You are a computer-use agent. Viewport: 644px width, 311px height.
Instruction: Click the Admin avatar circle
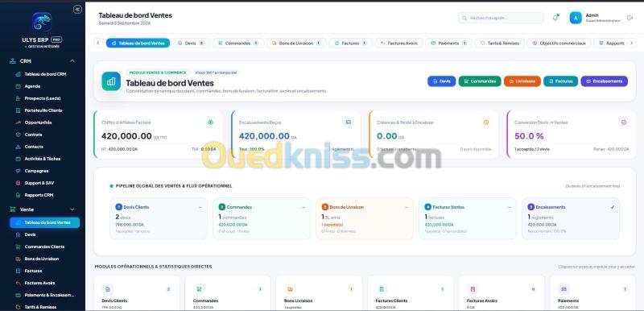576,18
